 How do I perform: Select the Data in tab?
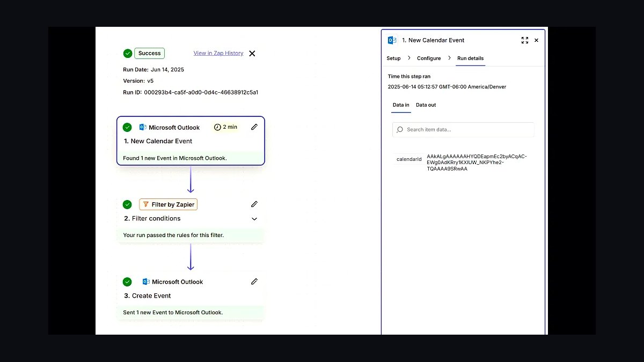tap(401, 105)
